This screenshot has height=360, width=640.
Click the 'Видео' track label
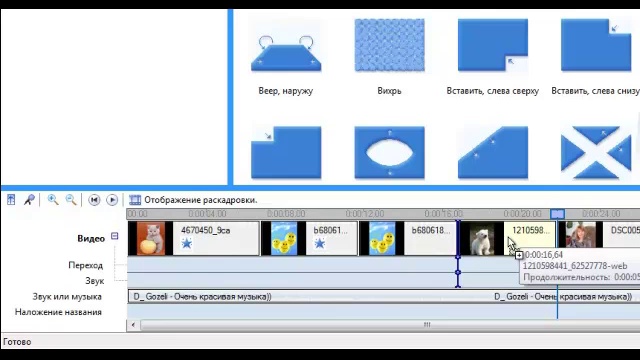[91, 239]
